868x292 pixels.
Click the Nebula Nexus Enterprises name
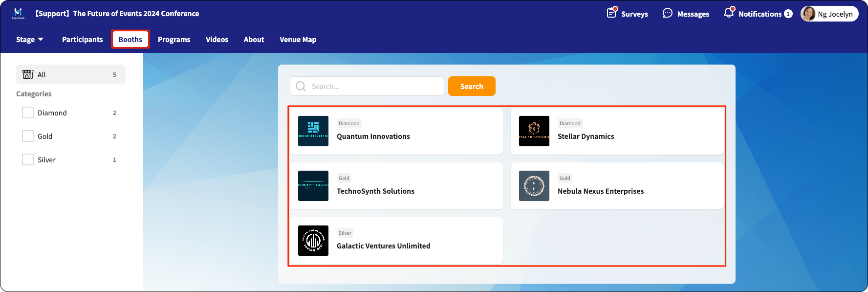pyautogui.click(x=601, y=191)
